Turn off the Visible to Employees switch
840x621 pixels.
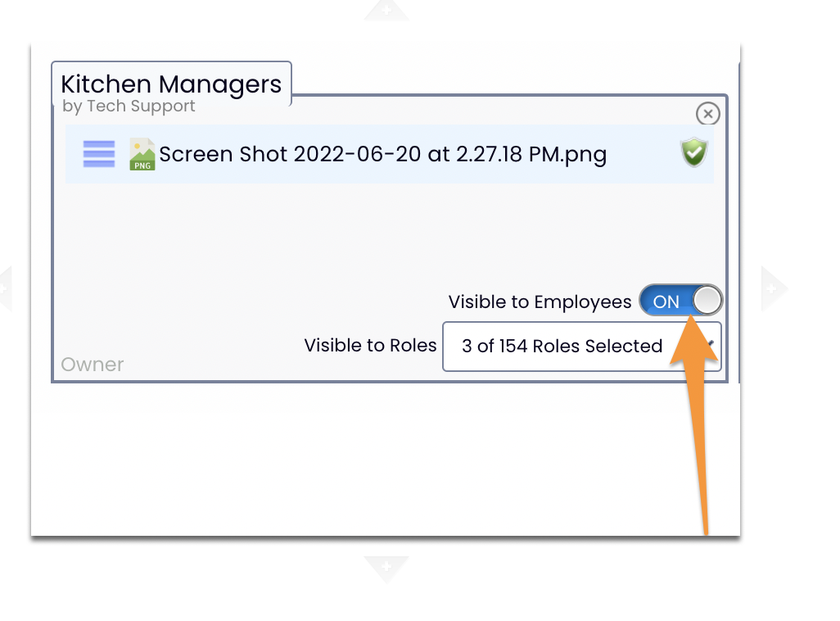[x=680, y=301]
